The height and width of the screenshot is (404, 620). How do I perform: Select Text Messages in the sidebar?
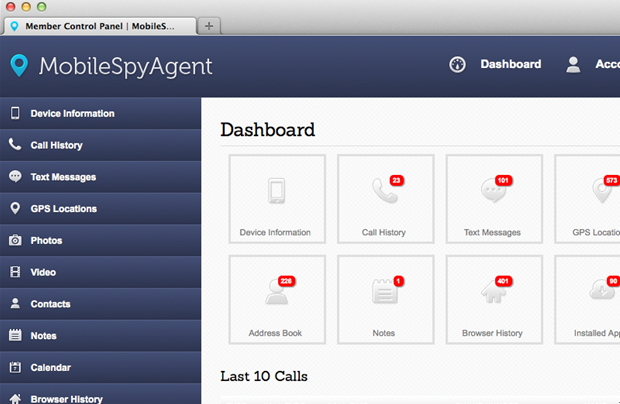tap(100, 176)
